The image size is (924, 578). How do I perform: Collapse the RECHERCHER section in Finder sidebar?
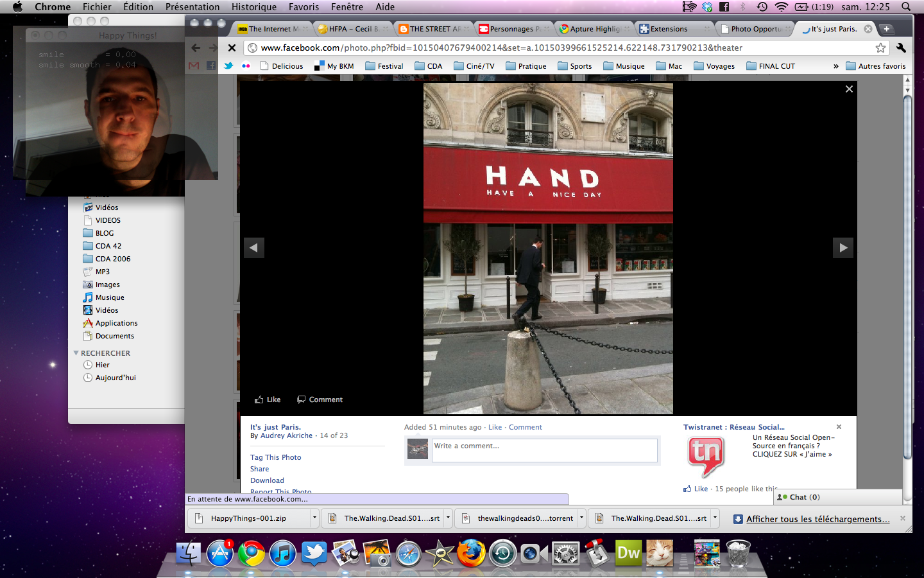pos(76,353)
